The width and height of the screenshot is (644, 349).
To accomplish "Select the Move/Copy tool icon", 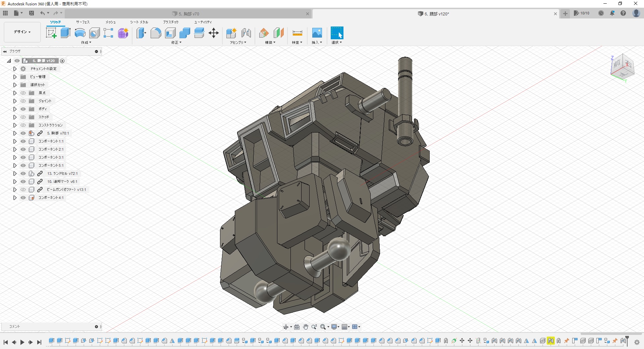I will 213,33.
